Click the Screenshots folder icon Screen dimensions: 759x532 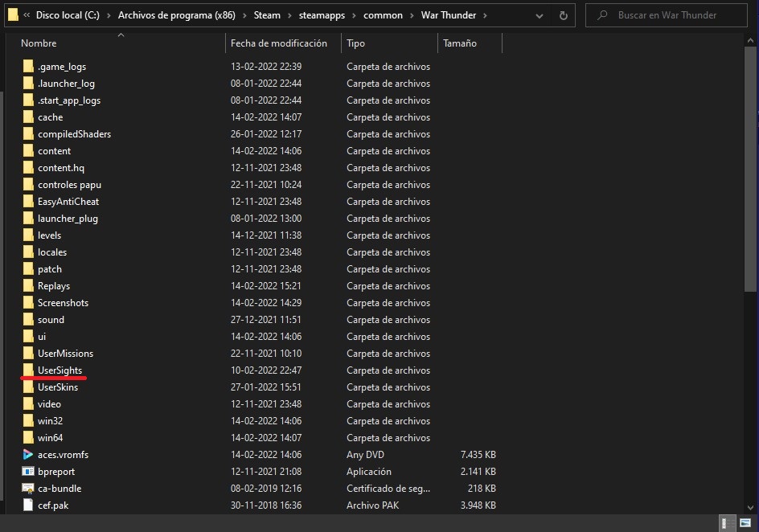(28, 303)
